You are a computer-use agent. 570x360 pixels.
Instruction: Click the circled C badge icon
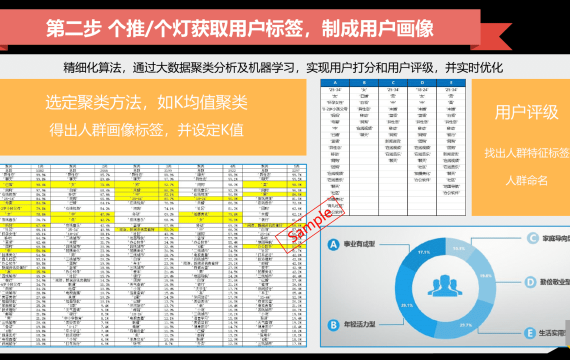click(x=533, y=239)
